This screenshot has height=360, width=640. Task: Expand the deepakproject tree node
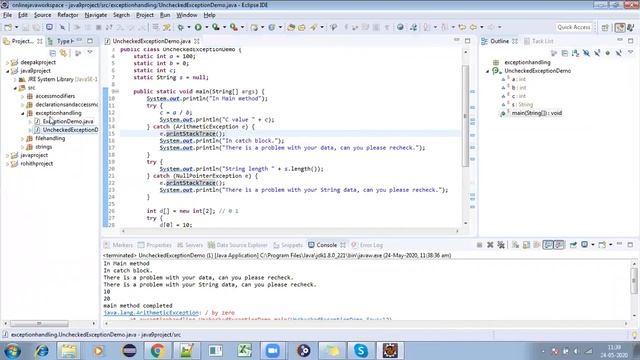pos(7,62)
